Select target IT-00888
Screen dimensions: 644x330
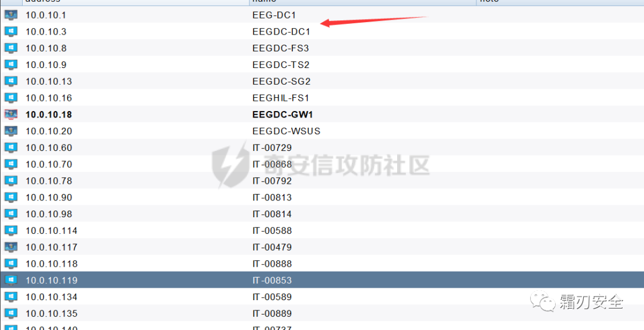[x=272, y=263]
